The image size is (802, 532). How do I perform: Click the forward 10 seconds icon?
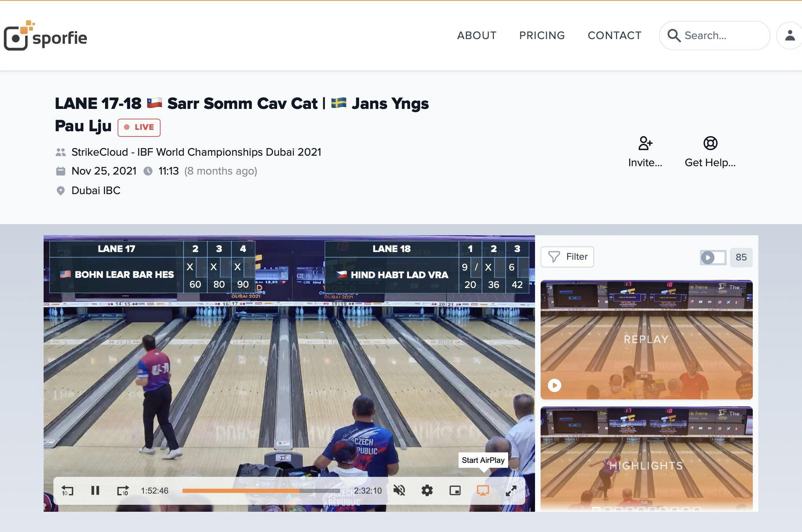tap(123, 490)
